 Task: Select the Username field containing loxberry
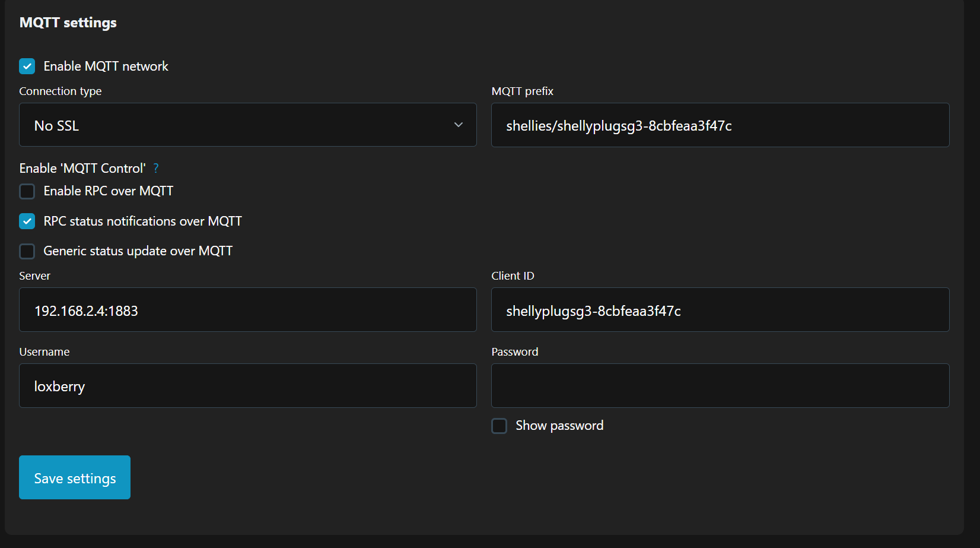point(248,386)
